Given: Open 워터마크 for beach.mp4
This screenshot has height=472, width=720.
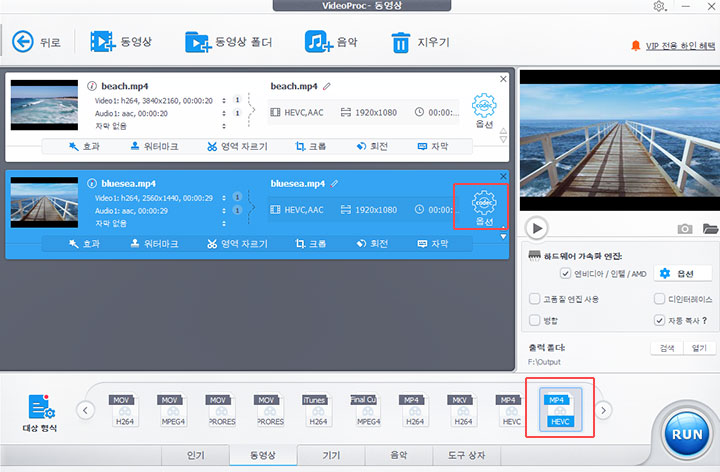Looking at the screenshot, I should pos(154,146).
